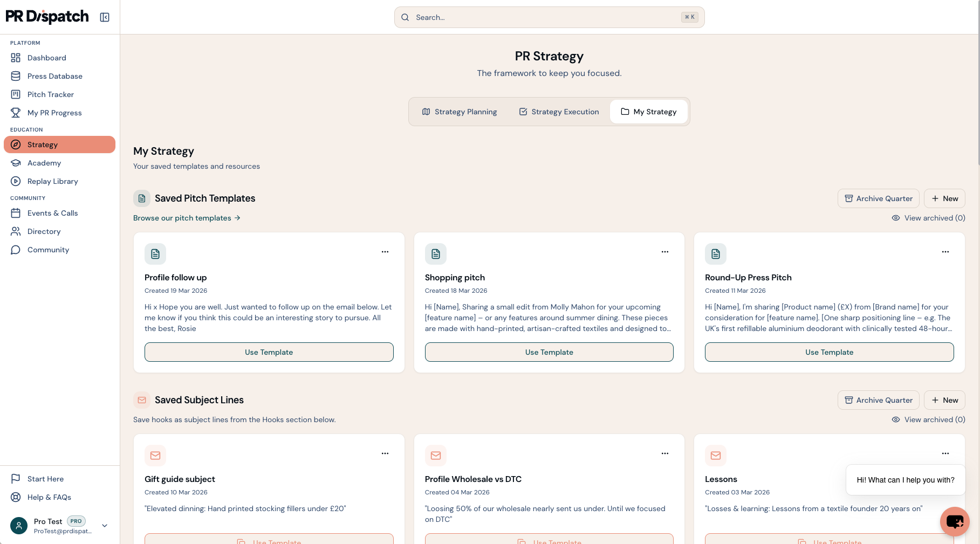The image size is (980, 544).
Task: Open the Directory page
Action: 59,231
